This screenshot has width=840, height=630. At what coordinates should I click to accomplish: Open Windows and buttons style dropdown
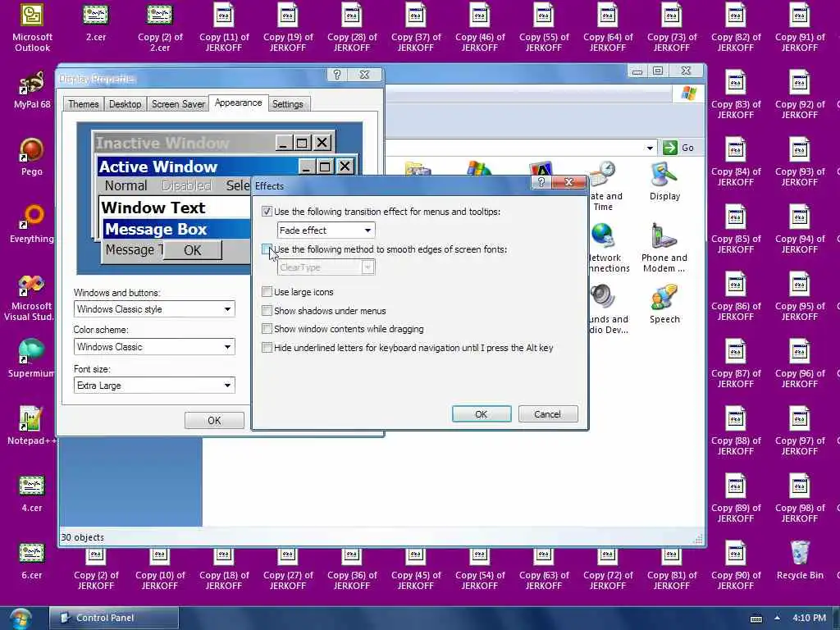(x=154, y=309)
